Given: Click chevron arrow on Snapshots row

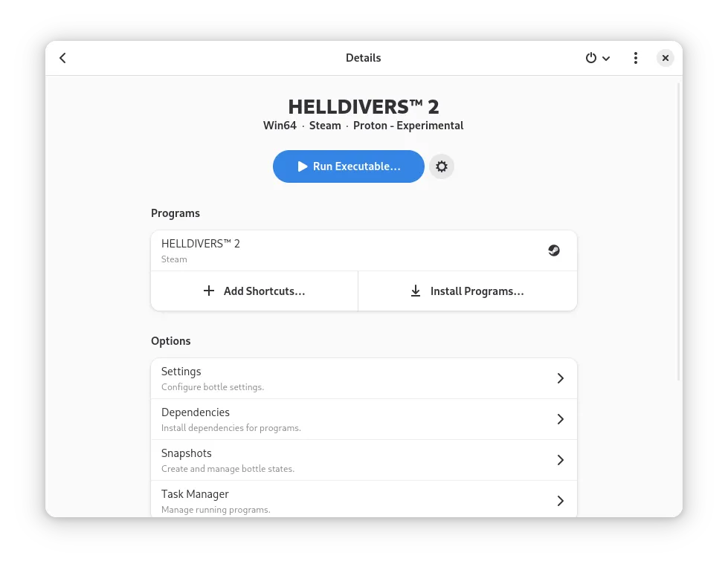Looking at the screenshot, I should coord(561,460).
